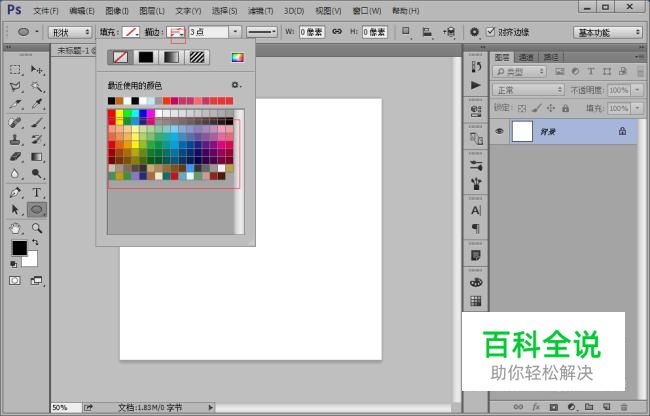Choose the solid color fill option

pyautogui.click(x=146, y=57)
